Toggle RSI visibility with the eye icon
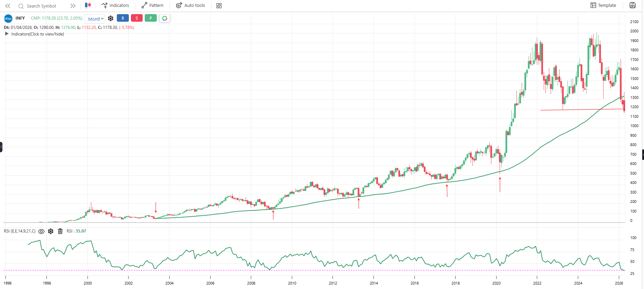 click(x=41, y=231)
